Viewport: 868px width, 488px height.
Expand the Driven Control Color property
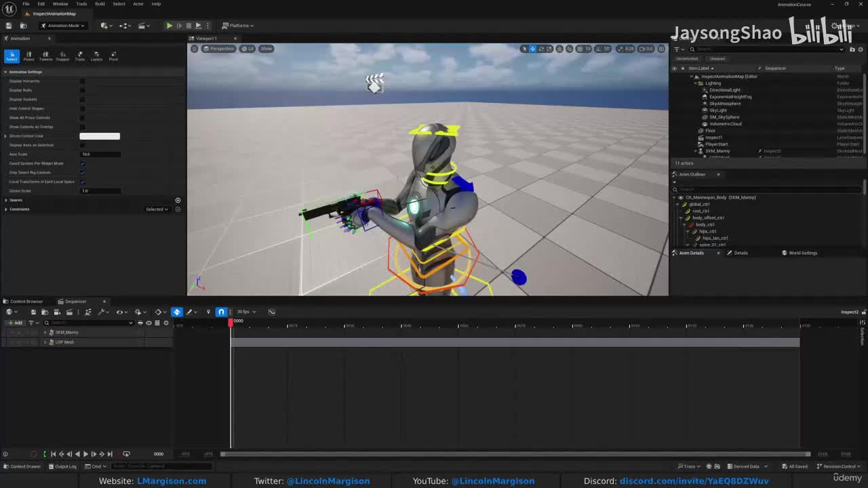5,136
